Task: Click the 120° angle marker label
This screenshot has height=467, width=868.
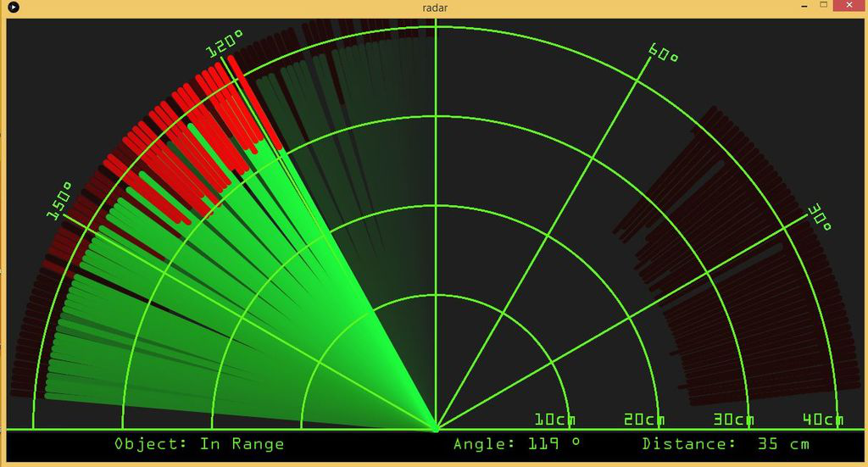Action: click(225, 44)
